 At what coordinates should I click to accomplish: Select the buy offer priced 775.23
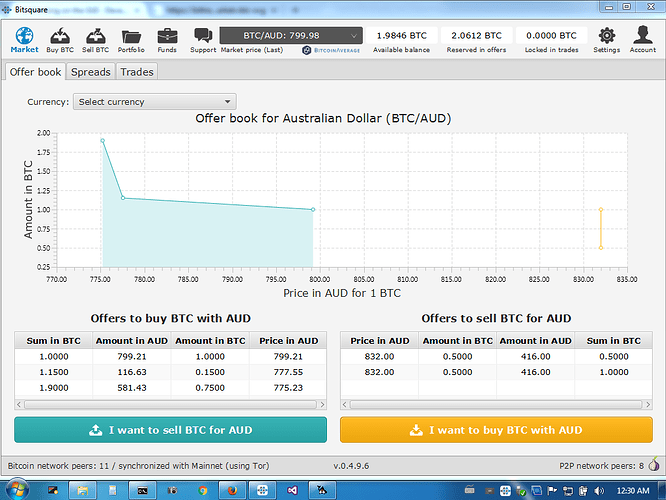pyautogui.click(x=170, y=388)
